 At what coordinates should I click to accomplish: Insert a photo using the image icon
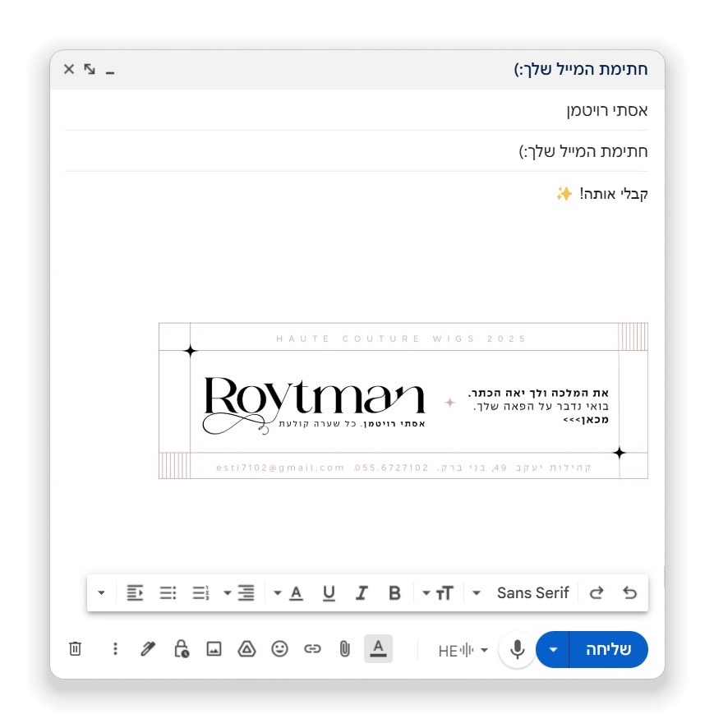(x=214, y=648)
